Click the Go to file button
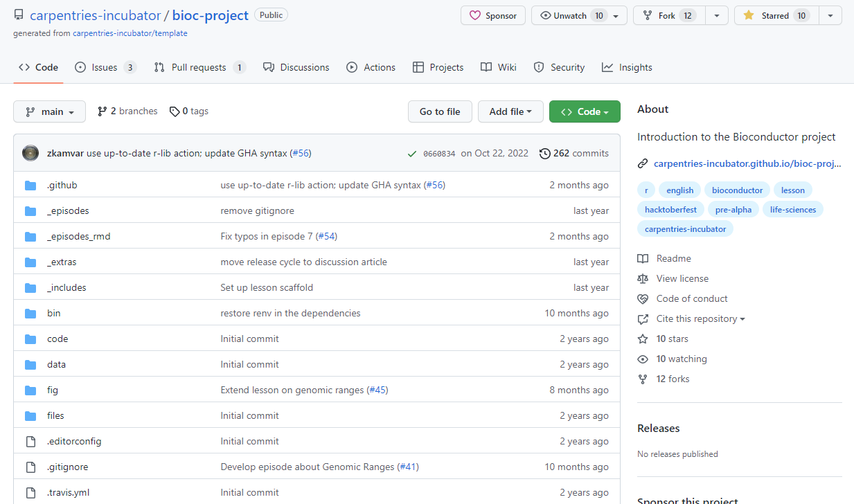 pyautogui.click(x=440, y=111)
